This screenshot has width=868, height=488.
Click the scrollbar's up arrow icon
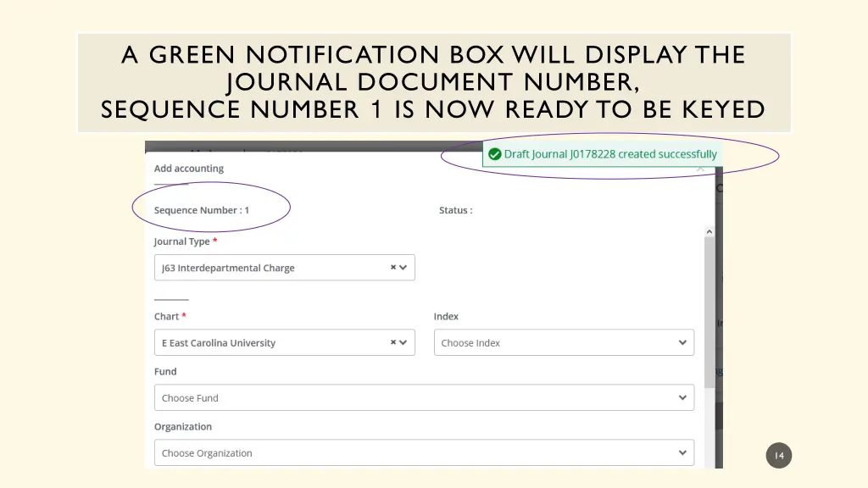[x=709, y=230]
